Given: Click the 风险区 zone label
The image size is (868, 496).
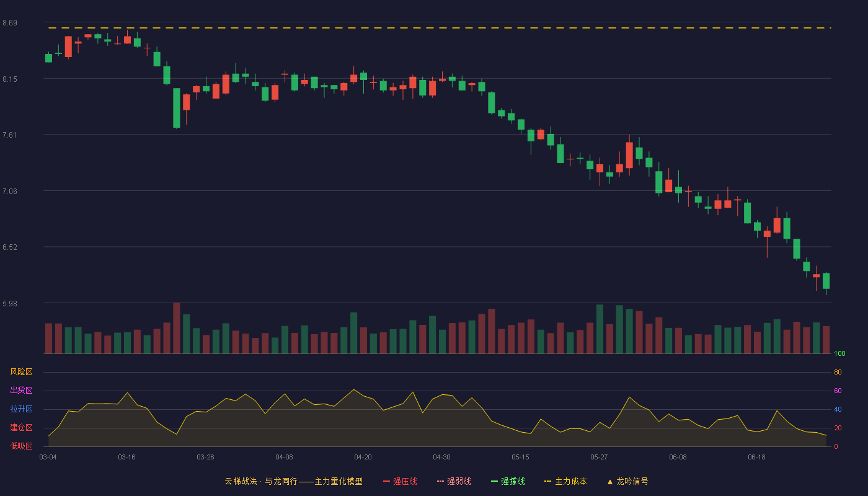Looking at the screenshot, I should 21,372.
